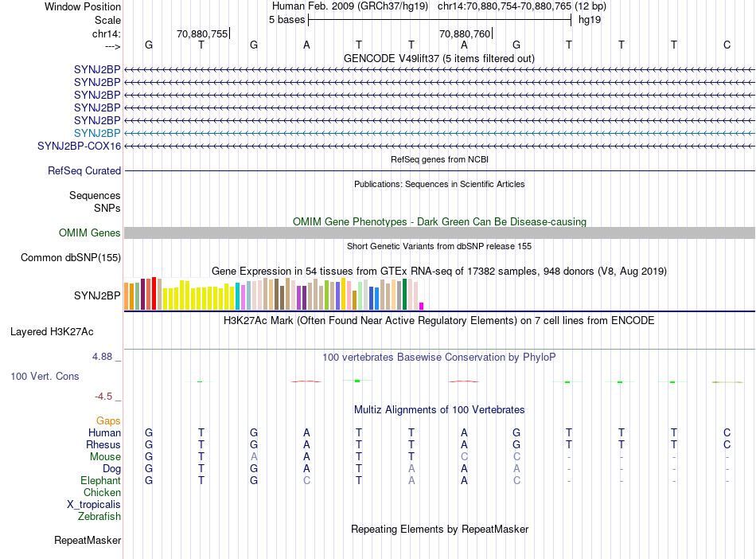Open Repeating Elements by RepeatMasker title
756x559 pixels.
[x=439, y=529]
